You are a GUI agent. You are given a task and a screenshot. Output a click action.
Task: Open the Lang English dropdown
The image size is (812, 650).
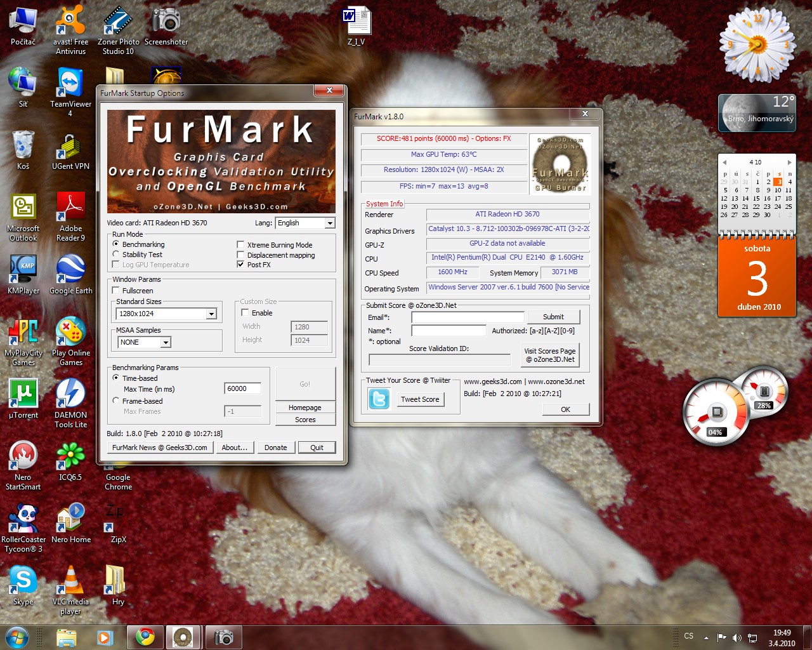tap(329, 223)
